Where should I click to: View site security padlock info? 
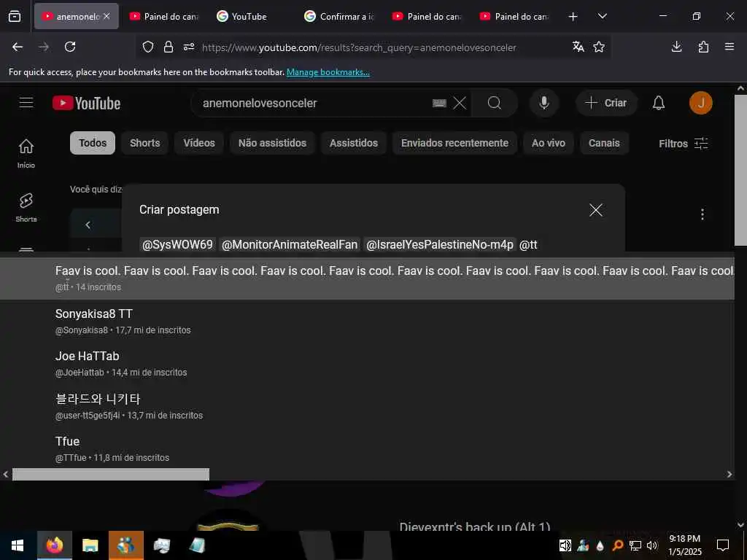pos(169,47)
